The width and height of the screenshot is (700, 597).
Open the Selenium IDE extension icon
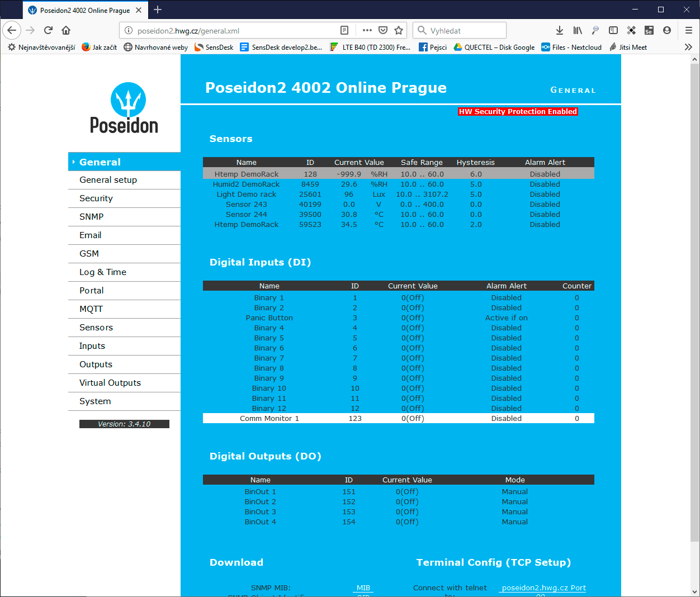[x=649, y=30]
